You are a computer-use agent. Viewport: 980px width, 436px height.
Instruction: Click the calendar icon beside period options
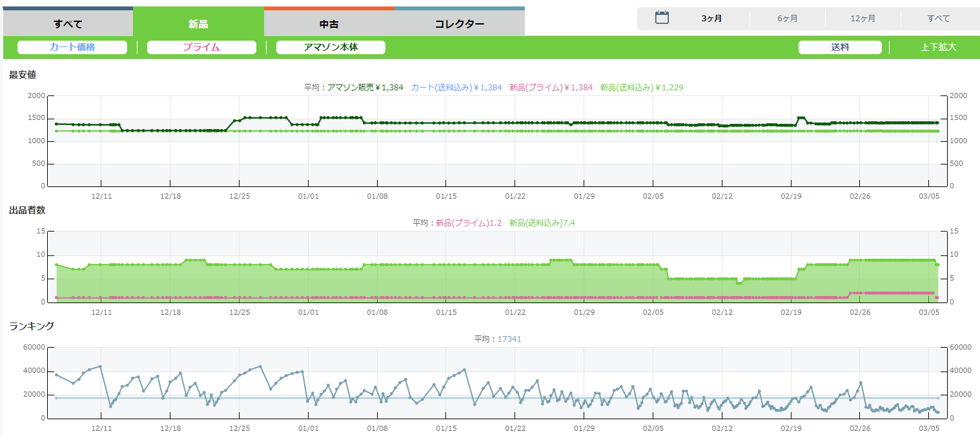(662, 18)
